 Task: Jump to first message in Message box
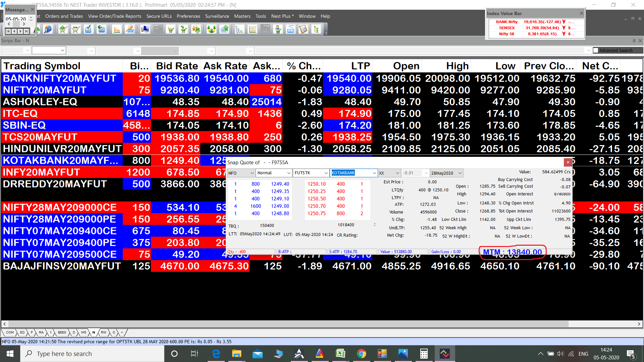8,31
